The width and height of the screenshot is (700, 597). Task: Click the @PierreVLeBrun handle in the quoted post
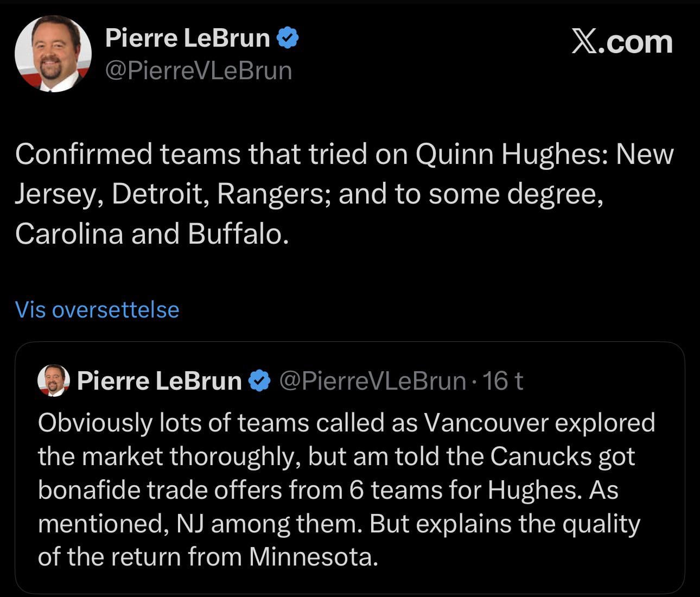click(x=372, y=381)
